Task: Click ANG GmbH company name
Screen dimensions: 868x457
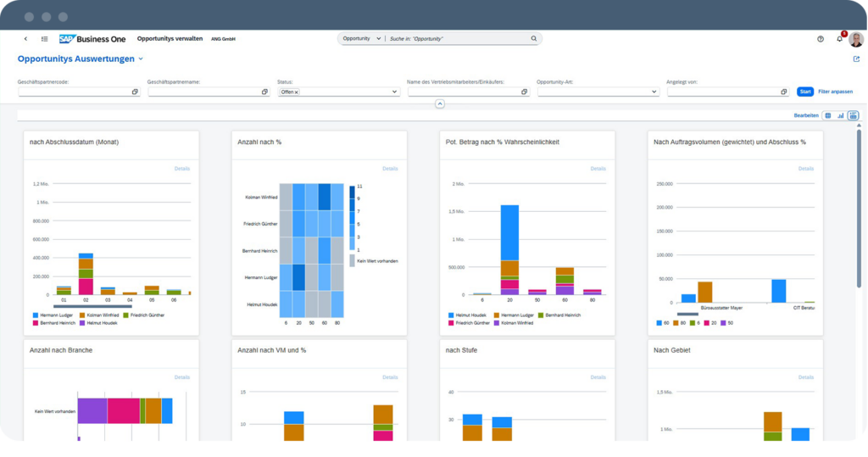Action: [x=223, y=39]
